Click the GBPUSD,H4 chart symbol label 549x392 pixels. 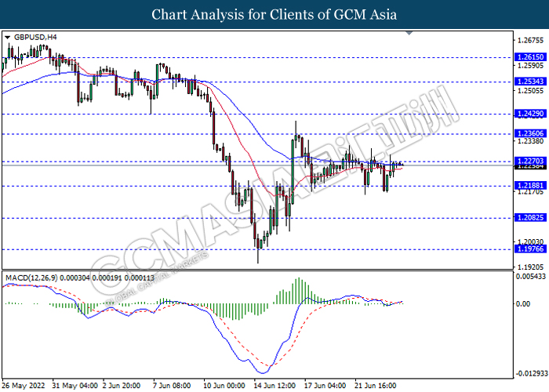35,37
